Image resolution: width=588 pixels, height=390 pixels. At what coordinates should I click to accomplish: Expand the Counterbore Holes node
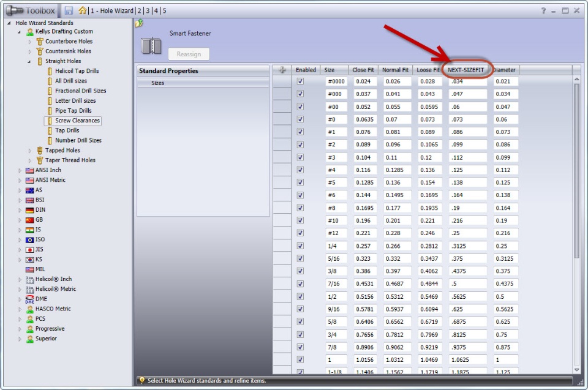[29, 42]
